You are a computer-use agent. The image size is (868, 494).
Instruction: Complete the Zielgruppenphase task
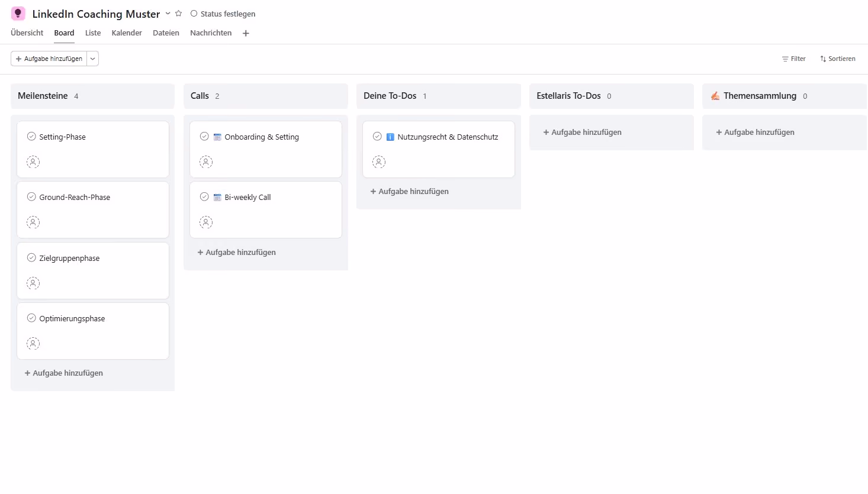click(x=31, y=258)
